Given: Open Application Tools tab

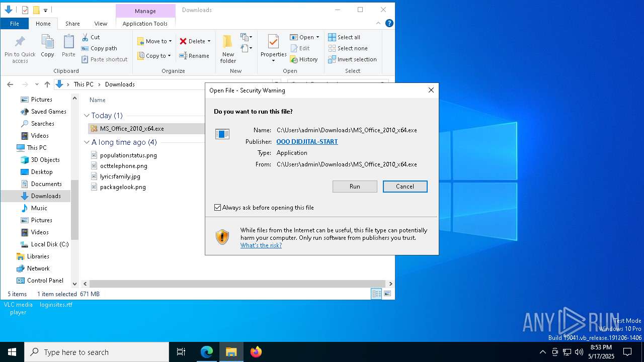Looking at the screenshot, I should coord(145,23).
